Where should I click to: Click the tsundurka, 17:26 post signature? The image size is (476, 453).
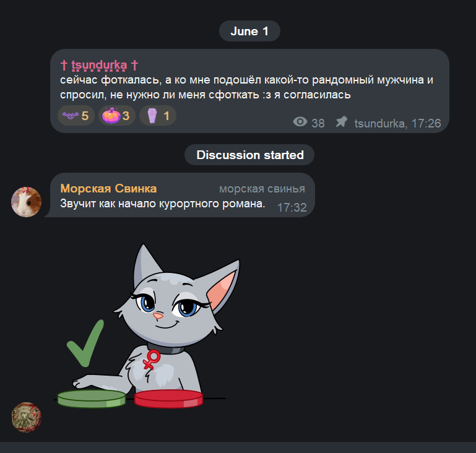pyautogui.click(x=397, y=123)
